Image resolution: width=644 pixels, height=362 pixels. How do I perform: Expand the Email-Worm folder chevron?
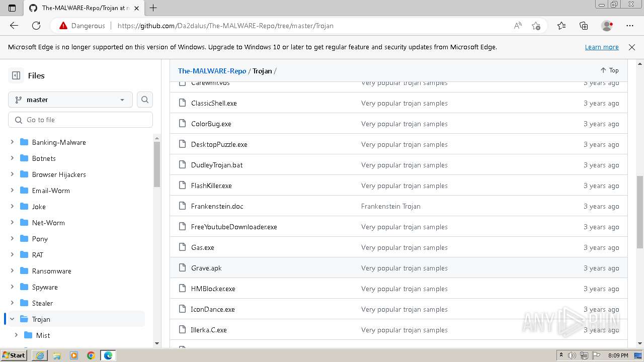(x=12, y=191)
